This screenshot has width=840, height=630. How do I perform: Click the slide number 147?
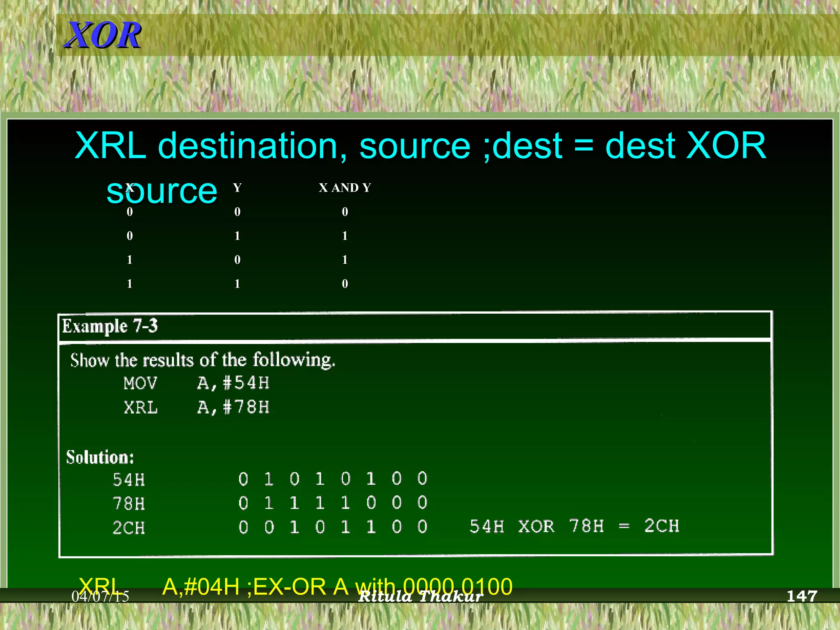[802, 596]
